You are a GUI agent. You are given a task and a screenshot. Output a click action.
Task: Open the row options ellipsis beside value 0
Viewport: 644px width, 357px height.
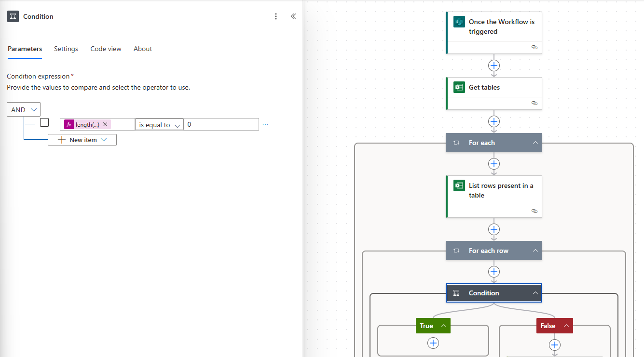[x=265, y=124]
